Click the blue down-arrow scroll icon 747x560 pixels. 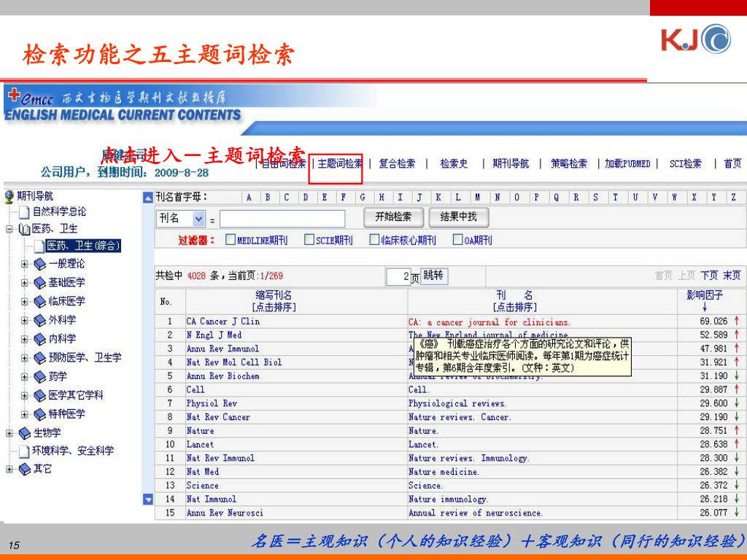click(148, 499)
